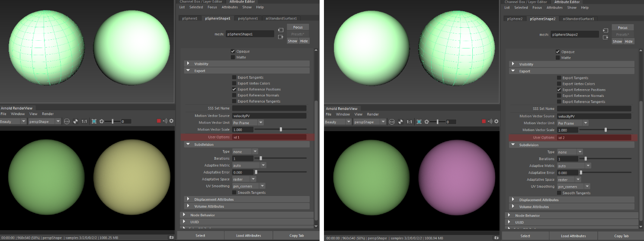
Task: Click signal waves icon in right RenderView toolbar
Action: pos(490,122)
